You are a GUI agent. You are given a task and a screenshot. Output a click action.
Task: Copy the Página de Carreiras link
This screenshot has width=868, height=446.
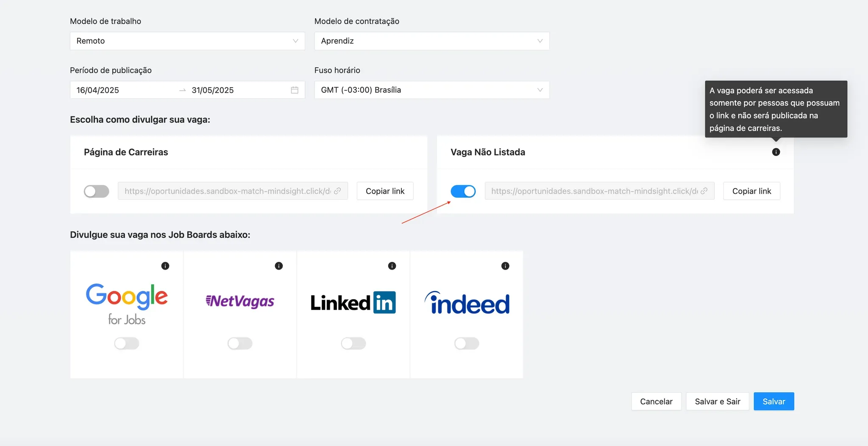tap(385, 191)
